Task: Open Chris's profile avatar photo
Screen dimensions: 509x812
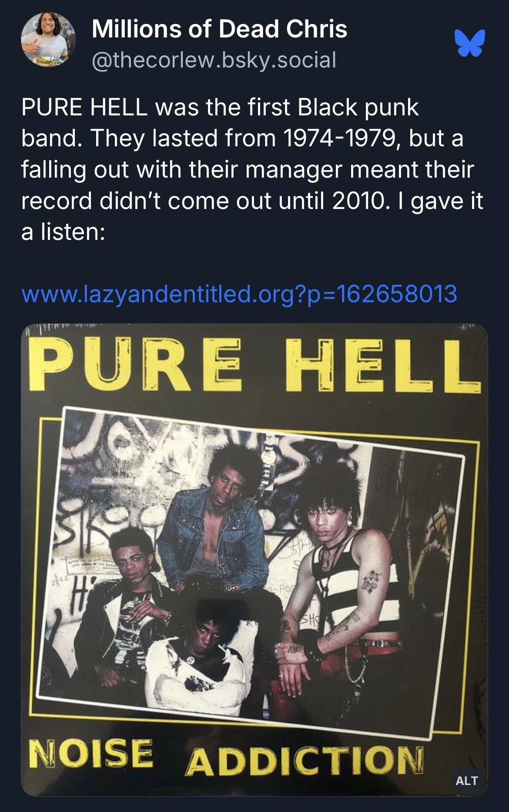Action: (48, 40)
